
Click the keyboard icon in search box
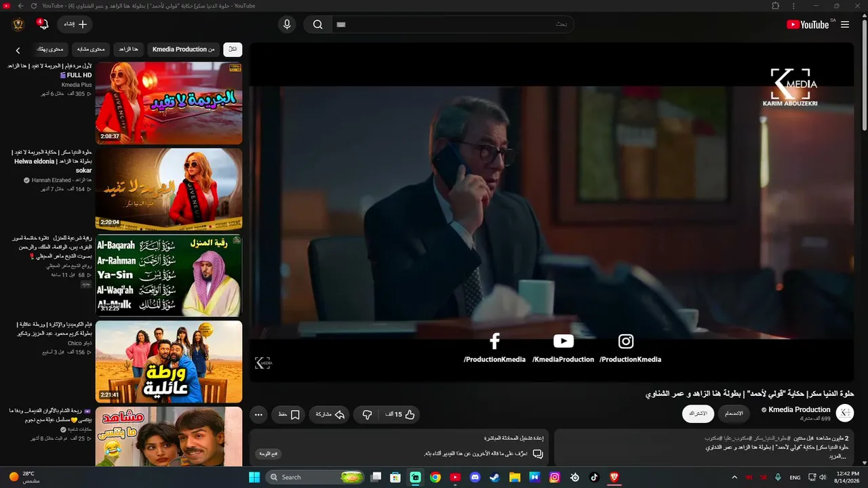click(341, 24)
